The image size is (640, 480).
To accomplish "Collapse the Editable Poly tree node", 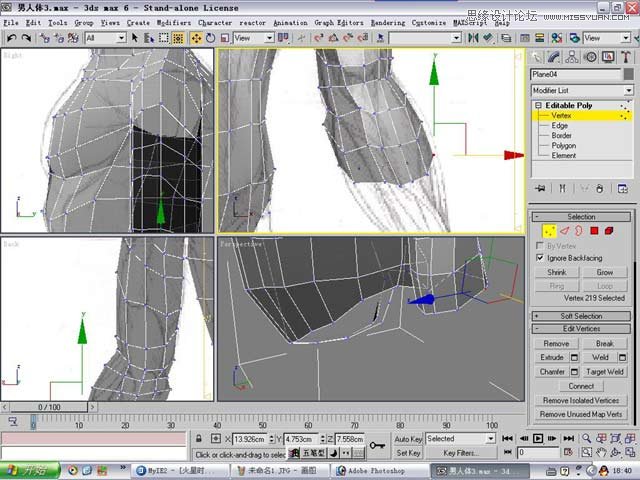I will click(x=538, y=105).
